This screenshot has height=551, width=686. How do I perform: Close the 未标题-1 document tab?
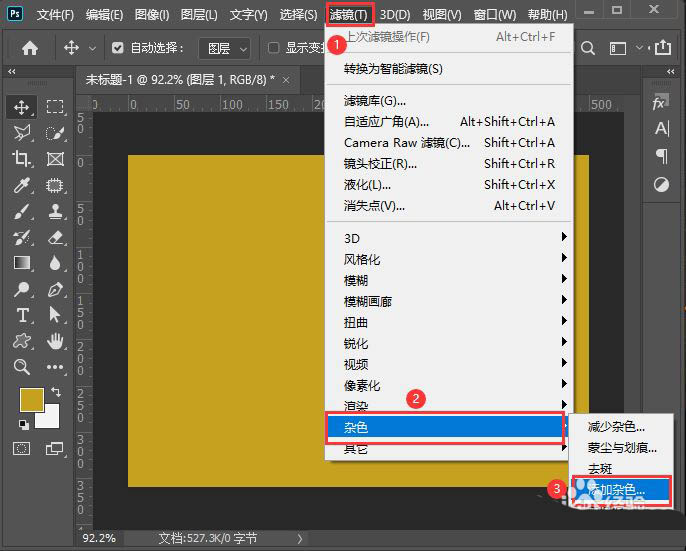(x=286, y=80)
